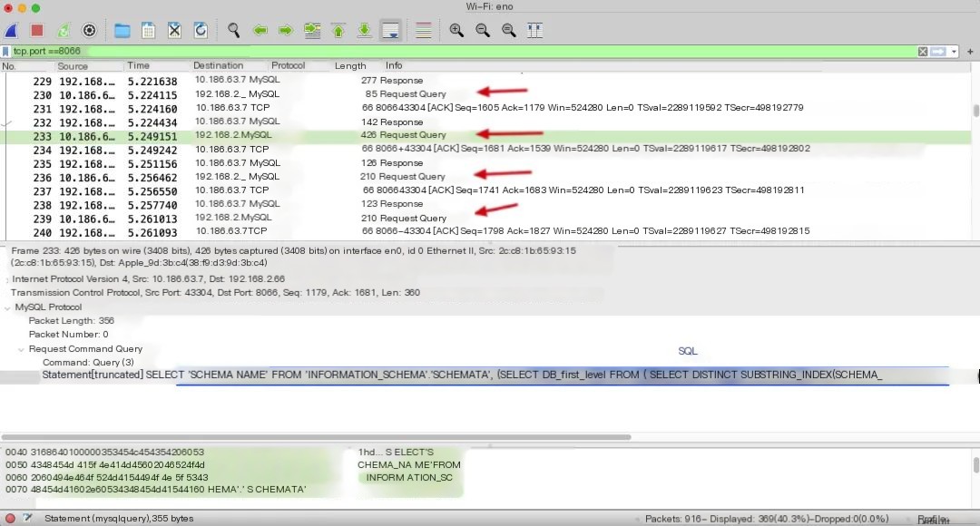
Task: Jump to the first packet
Action: [338, 30]
